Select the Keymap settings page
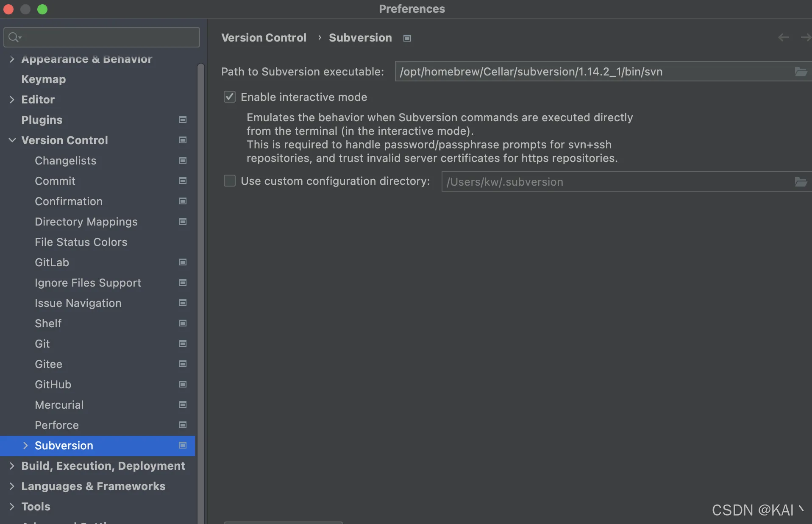This screenshot has width=812, height=524. coord(43,79)
